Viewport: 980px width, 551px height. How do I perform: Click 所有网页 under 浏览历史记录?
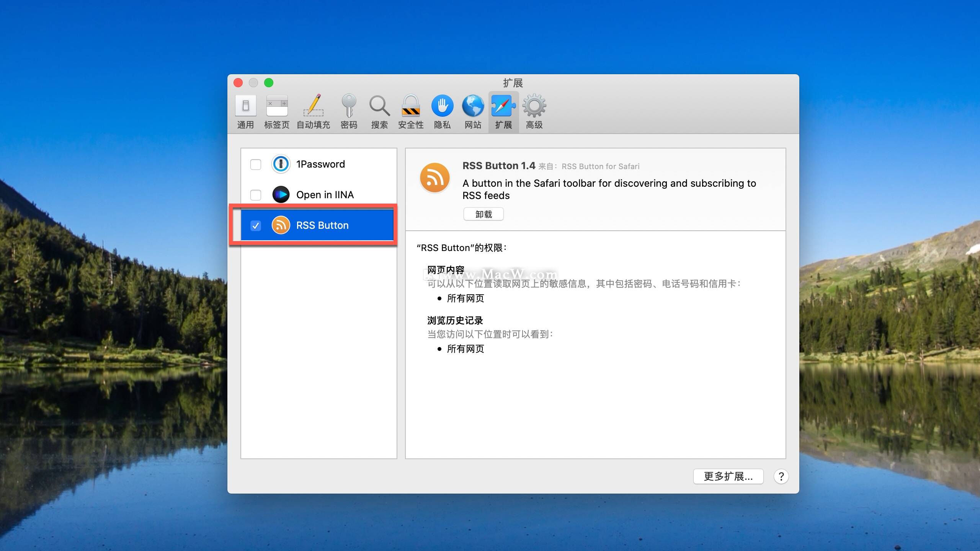pyautogui.click(x=465, y=349)
